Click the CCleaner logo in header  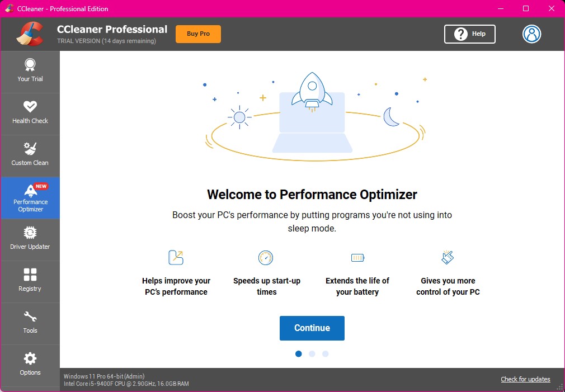coord(30,34)
